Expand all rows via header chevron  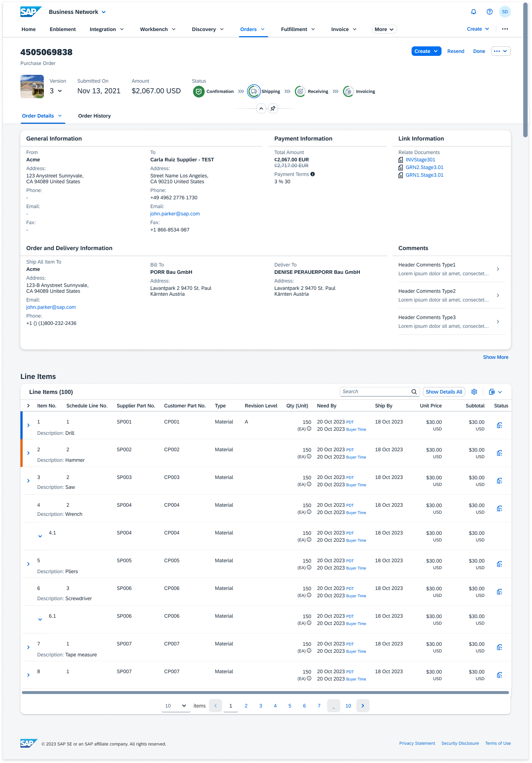point(28,406)
